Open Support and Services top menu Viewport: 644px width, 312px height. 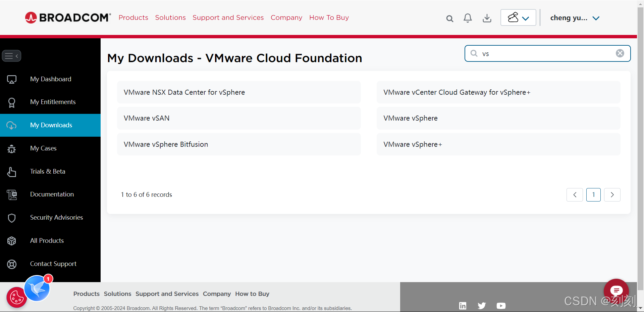(228, 17)
